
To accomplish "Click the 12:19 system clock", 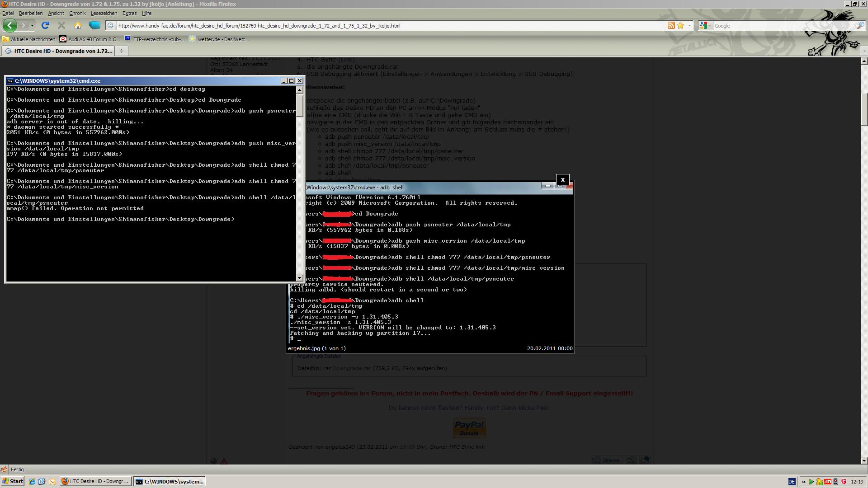I will click(857, 482).
